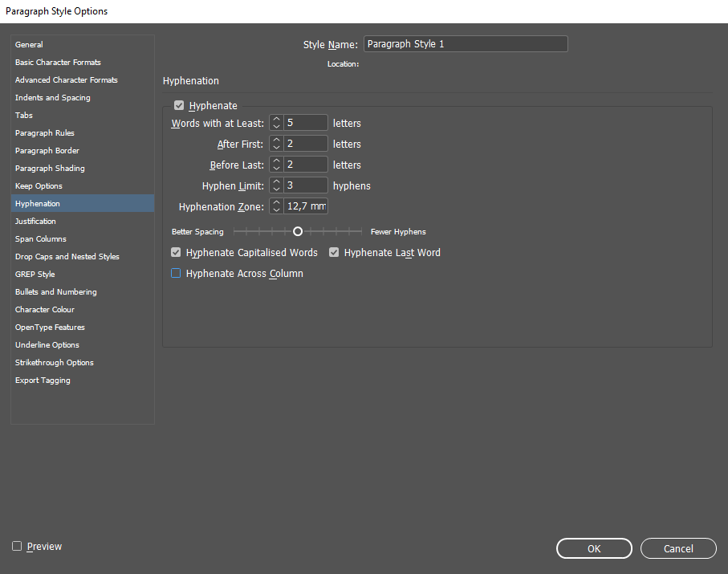Turn on the Preview checkbox

17,547
